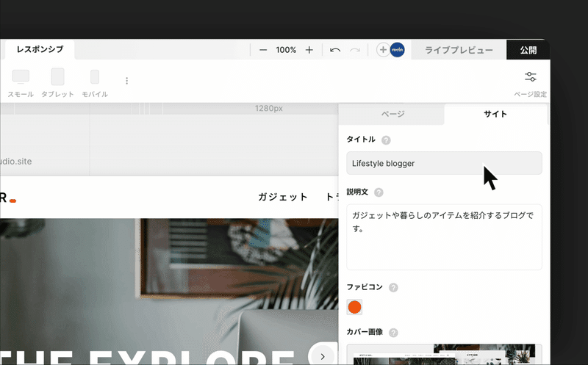This screenshot has height=365, width=588.
Task: Click the ガジェット navigation link
Action: (x=283, y=197)
